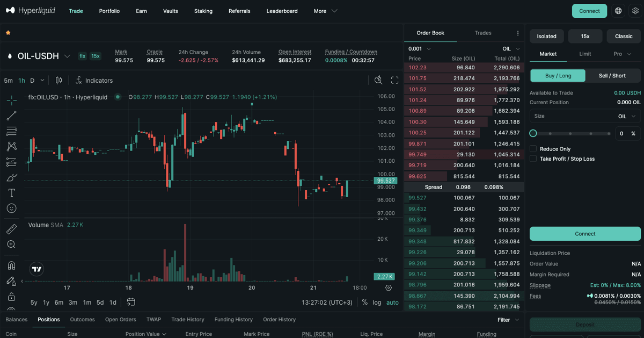The image size is (644, 338).
Task: Select Sell / Short side
Action: tap(612, 76)
